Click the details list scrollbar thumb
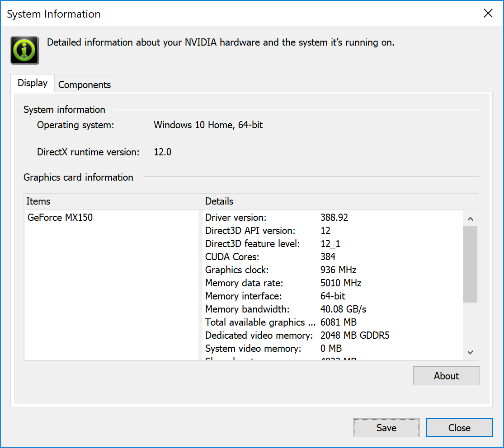Image resolution: width=504 pixels, height=448 pixels. coord(470,264)
